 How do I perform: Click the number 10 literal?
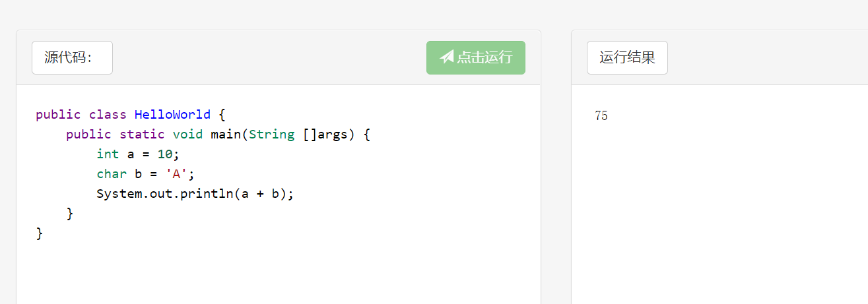(x=165, y=154)
